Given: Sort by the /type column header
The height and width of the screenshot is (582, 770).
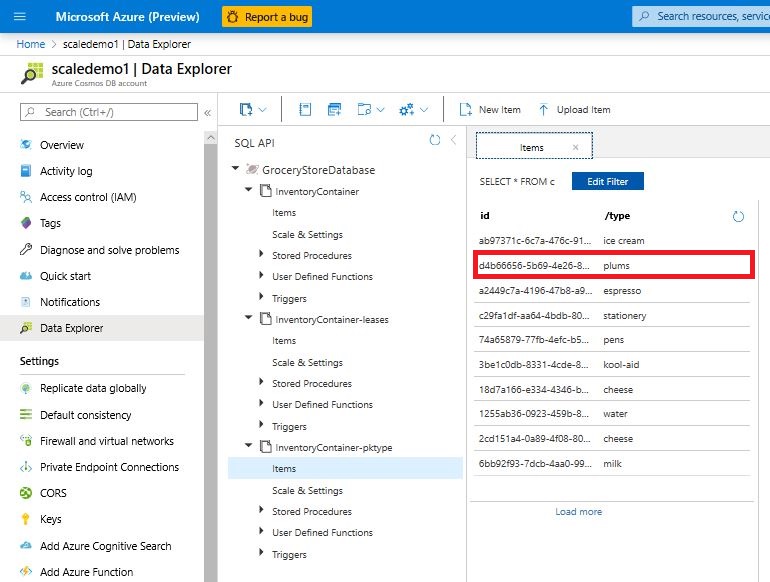Looking at the screenshot, I should click(x=618, y=216).
